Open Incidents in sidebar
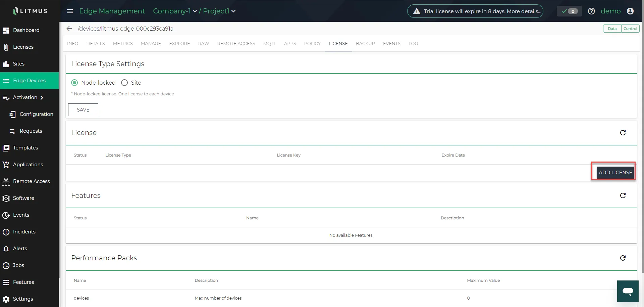Screen dimensions: 644x307 click(29, 232)
